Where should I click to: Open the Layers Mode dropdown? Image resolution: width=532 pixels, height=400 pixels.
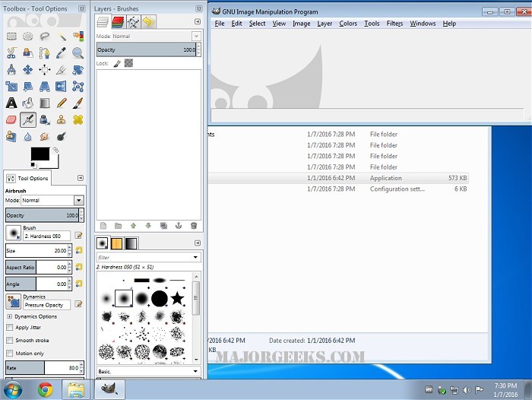click(x=196, y=36)
